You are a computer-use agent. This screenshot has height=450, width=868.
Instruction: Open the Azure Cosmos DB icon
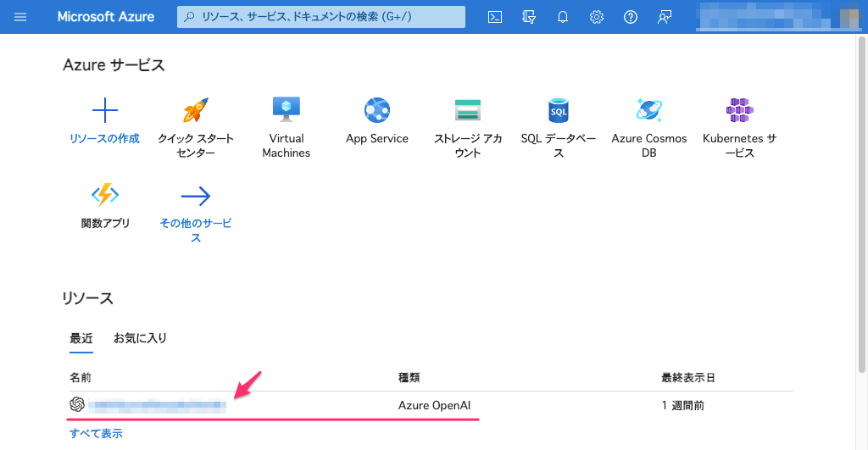click(x=648, y=109)
